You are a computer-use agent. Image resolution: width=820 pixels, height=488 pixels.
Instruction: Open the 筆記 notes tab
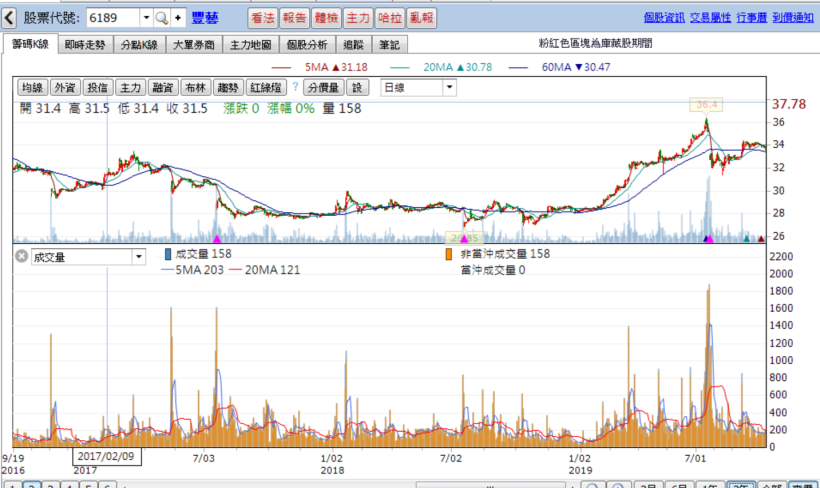pos(390,45)
